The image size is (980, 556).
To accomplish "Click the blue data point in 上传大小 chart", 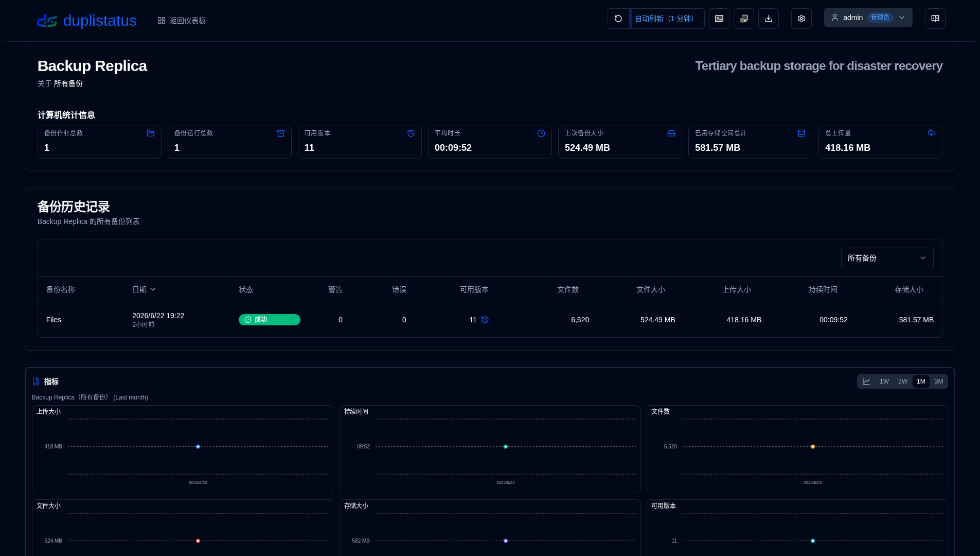I will click(x=198, y=447).
